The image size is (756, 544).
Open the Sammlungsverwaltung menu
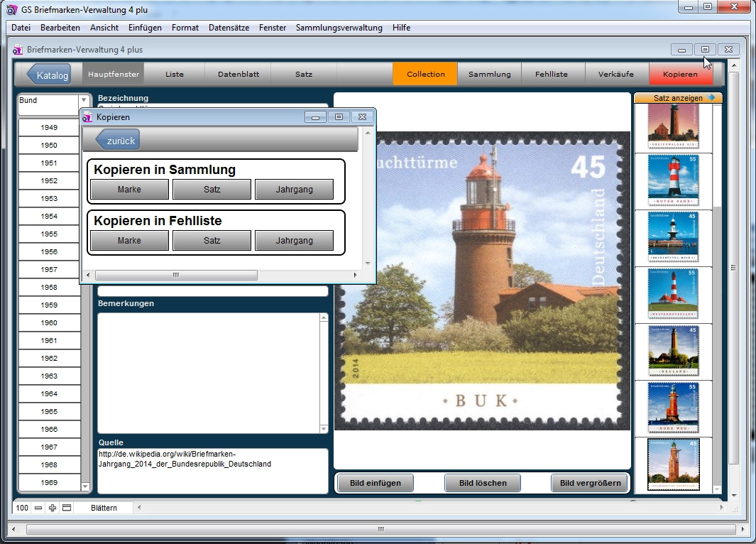click(339, 28)
